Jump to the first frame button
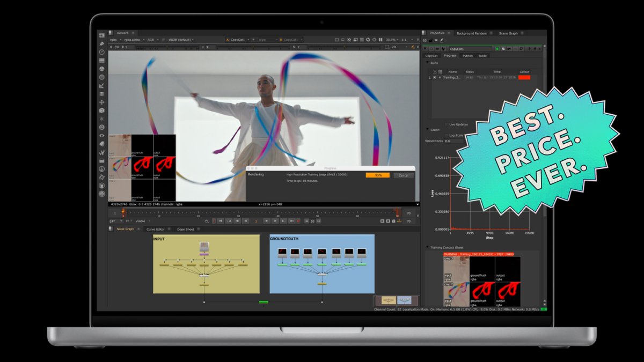The height and width of the screenshot is (362, 644). point(221,221)
